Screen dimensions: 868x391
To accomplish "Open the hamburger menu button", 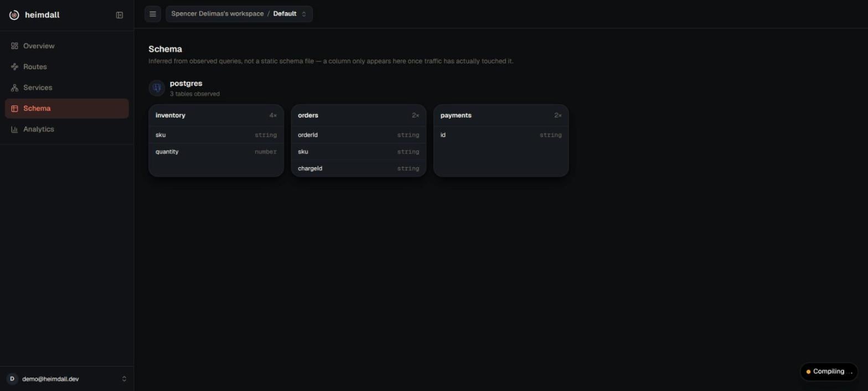I will pyautogui.click(x=153, y=14).
